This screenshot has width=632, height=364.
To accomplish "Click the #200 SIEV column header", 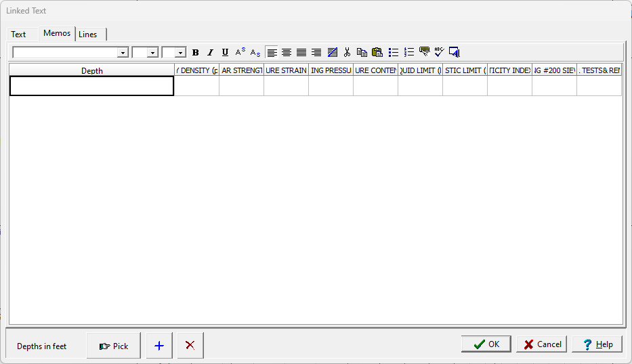I will pos(555,70).
